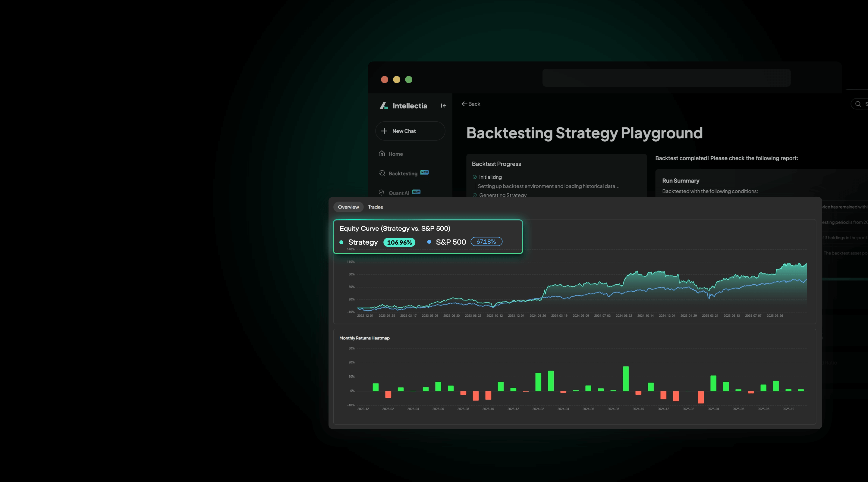Collapse the Monthly Returns Heatmap panel

[x=364, y=338]
